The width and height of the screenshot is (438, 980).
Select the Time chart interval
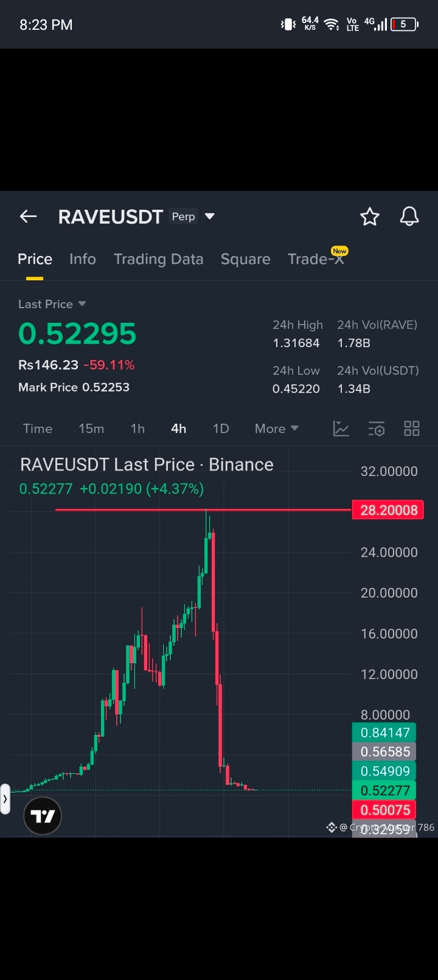[x=38, y=429]
